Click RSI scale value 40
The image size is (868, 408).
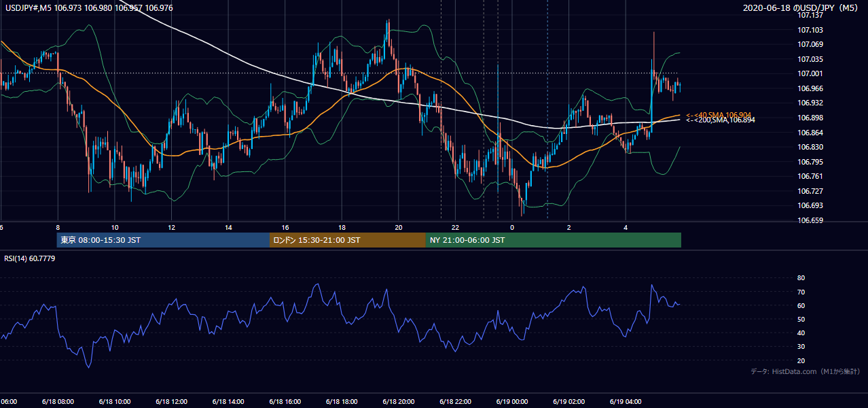801,333
